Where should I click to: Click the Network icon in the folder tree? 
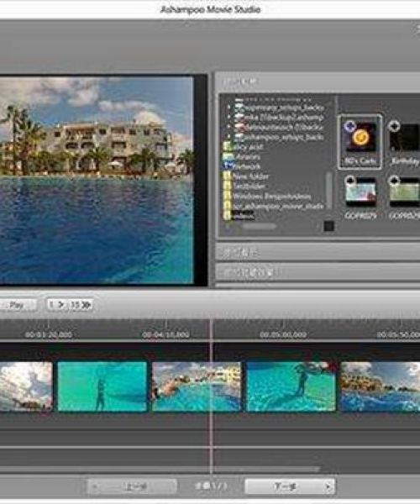click(x=228, y=166)
